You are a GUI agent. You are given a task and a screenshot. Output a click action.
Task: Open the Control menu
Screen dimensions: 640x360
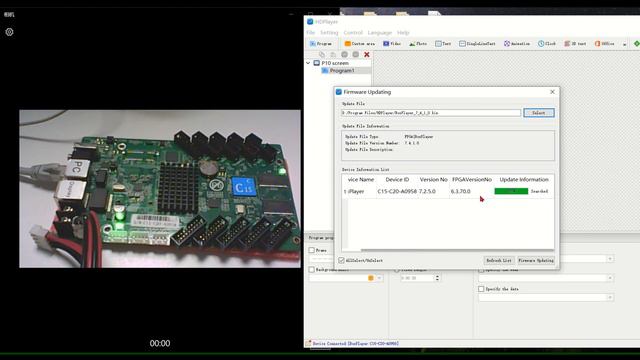coord(353,33)
